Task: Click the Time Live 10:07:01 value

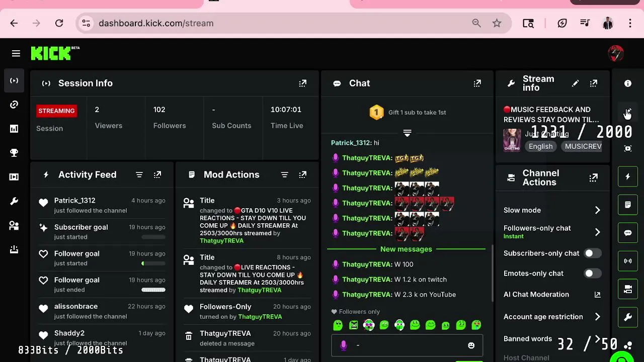Action: (x=286, y=110)
